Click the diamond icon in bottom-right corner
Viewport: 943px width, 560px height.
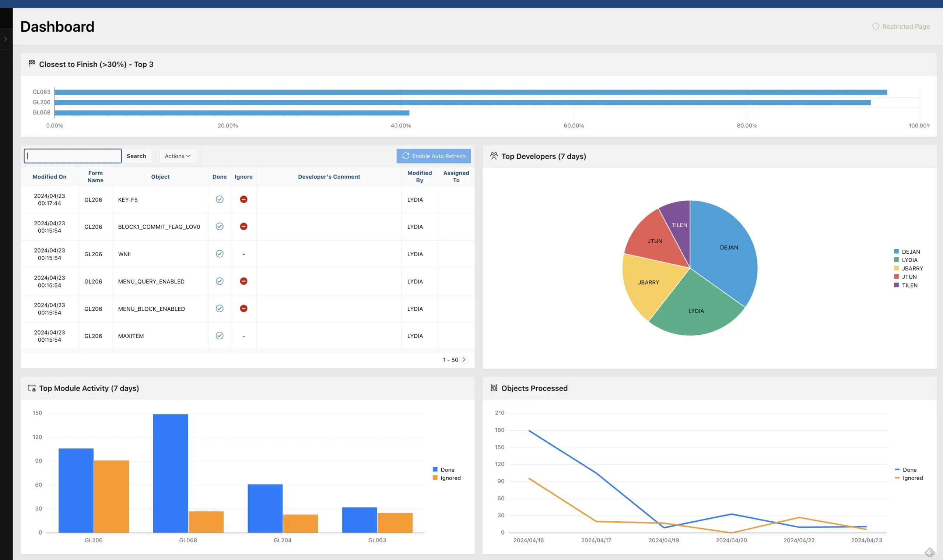click(x=929, y=552)
